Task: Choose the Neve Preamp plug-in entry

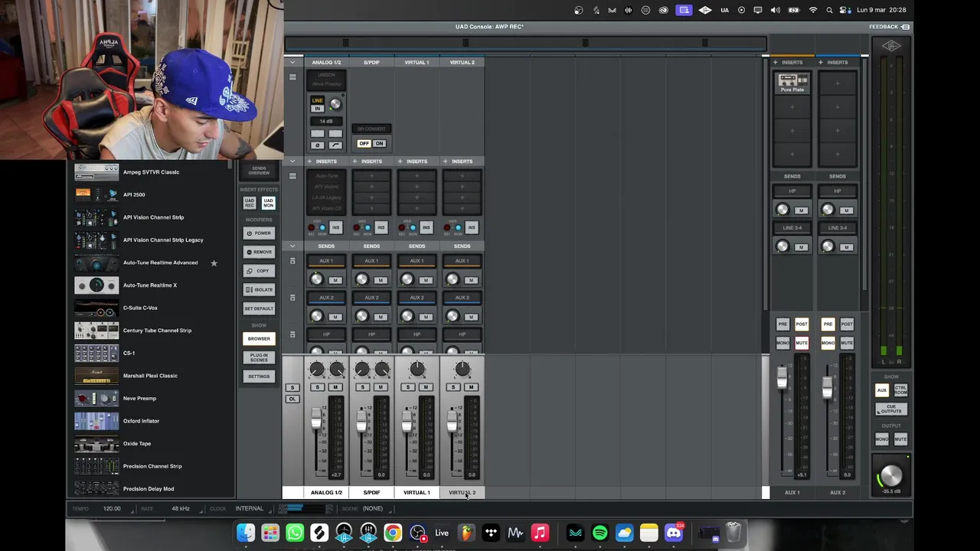Action: tap(139, 398)
